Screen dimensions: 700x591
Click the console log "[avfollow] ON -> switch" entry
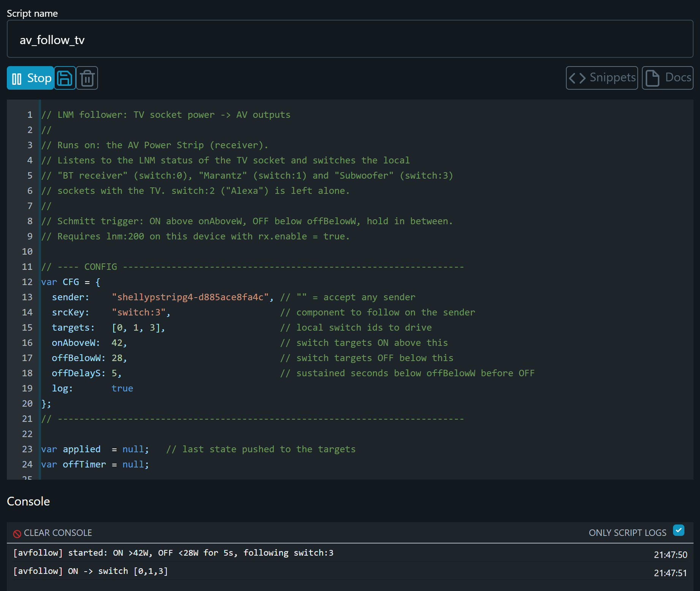click(90, 571)
